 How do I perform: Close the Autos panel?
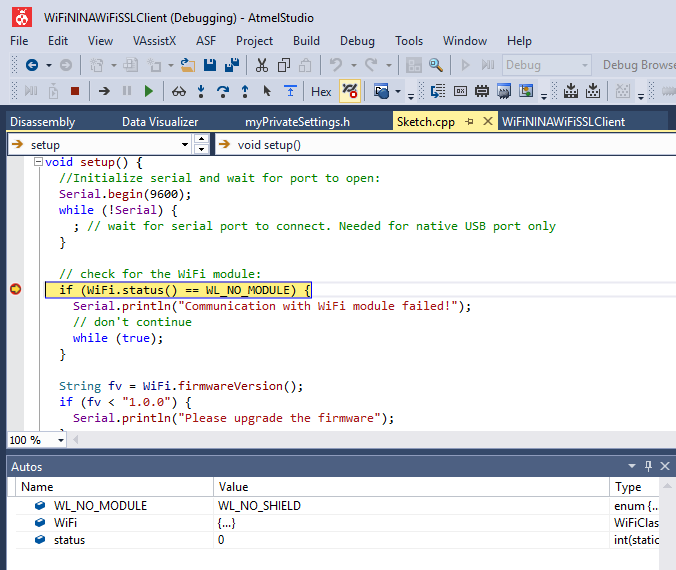coord(665,466)
